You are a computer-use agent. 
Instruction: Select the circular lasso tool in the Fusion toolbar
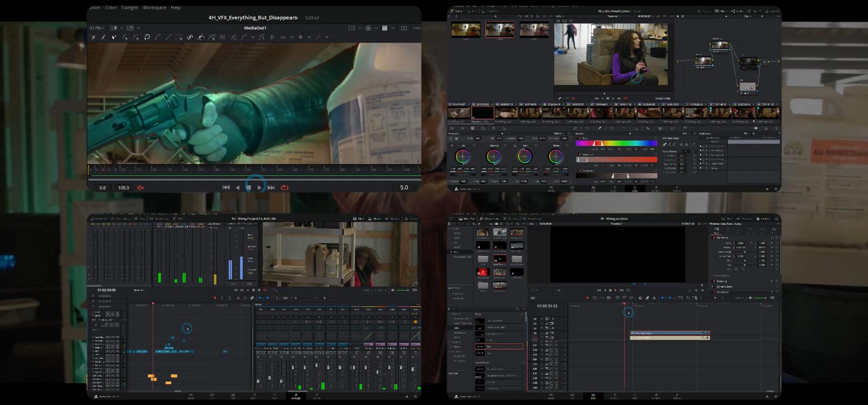coord(147,38)
